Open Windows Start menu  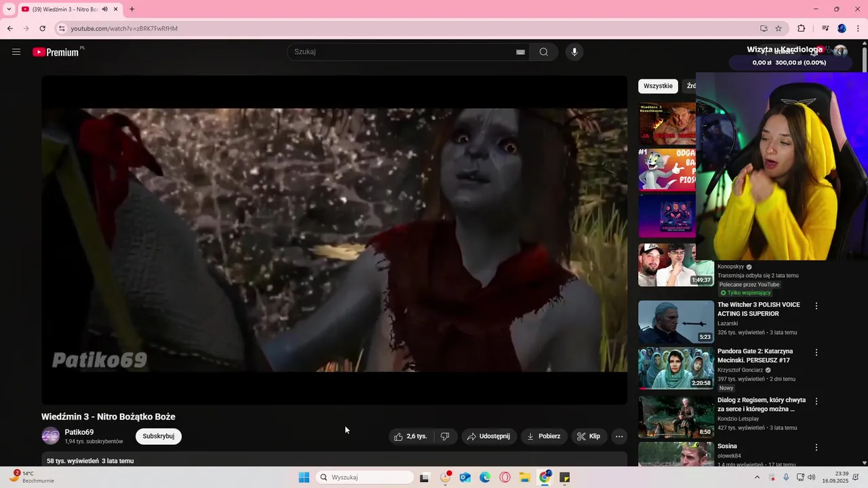pyautogui.click(x=304, y=477)
